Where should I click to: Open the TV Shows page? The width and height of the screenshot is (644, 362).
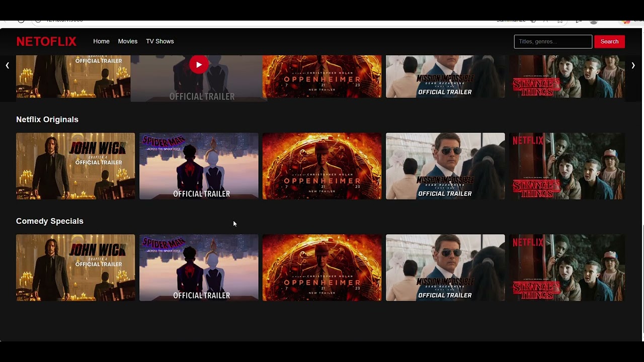[160, 41]
